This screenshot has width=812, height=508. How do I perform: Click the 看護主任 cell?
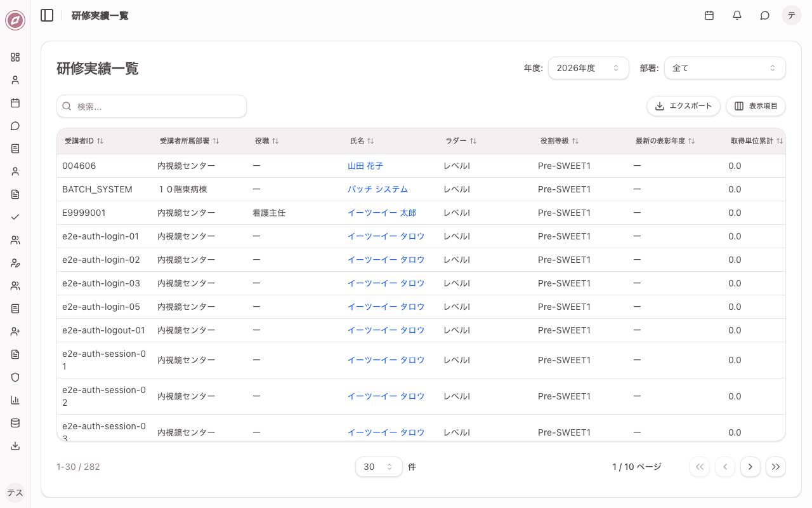click(269, 213)
